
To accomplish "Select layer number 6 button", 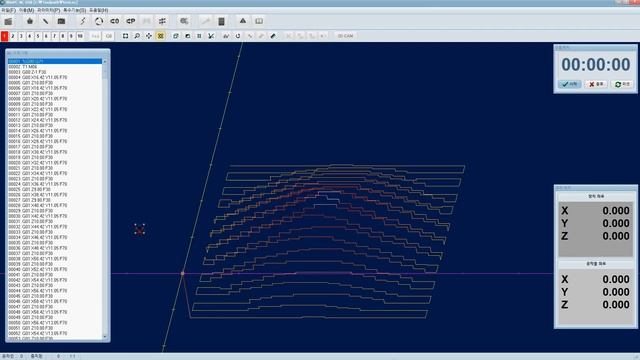I will [x=46, y=36].
